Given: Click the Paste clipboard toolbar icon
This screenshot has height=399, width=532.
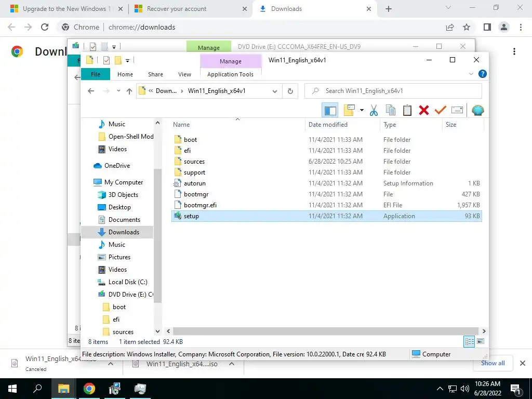Looking at the screenshot, I should (407, 110).
